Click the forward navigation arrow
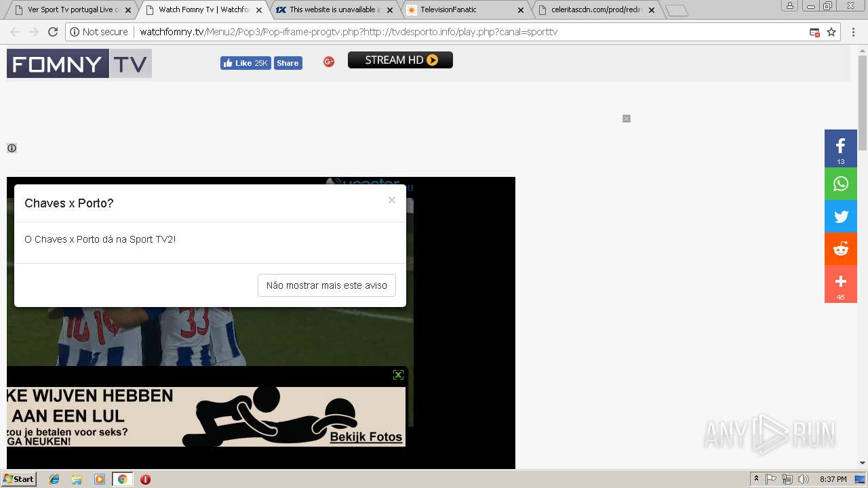 pyautogui.click(x=34, y=32)
